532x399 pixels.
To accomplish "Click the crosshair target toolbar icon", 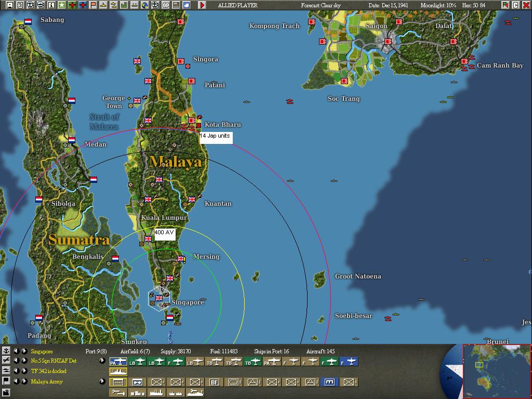I will point(155,5).
